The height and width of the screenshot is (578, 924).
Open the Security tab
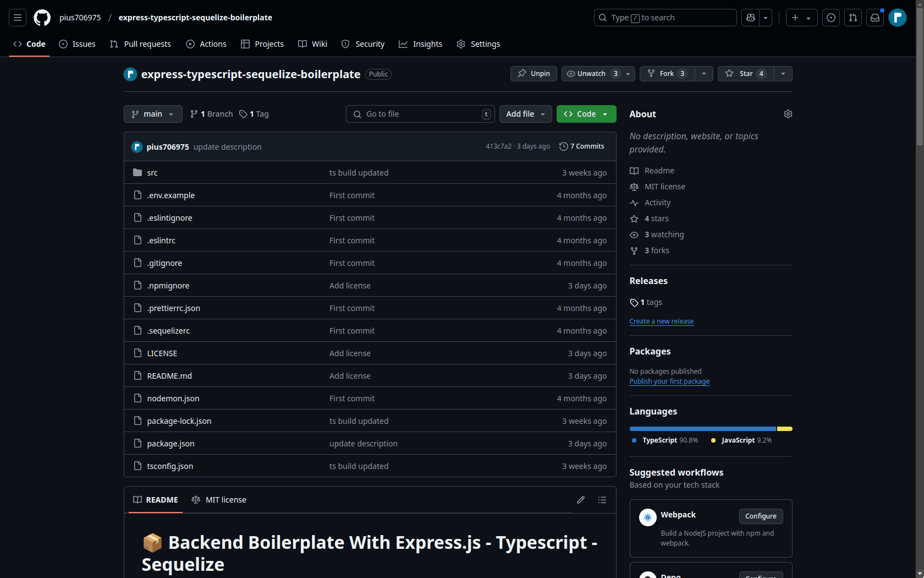(363, 44)
